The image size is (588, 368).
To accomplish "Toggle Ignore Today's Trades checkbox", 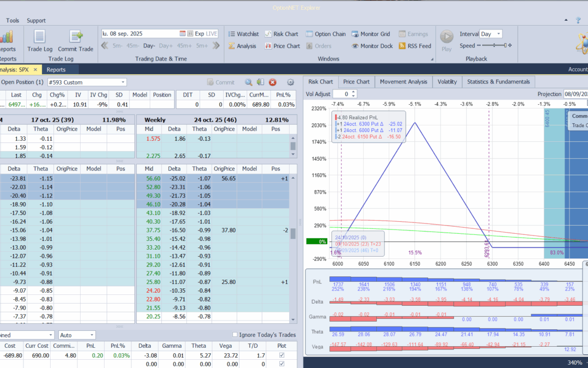I will pos(235,335).
